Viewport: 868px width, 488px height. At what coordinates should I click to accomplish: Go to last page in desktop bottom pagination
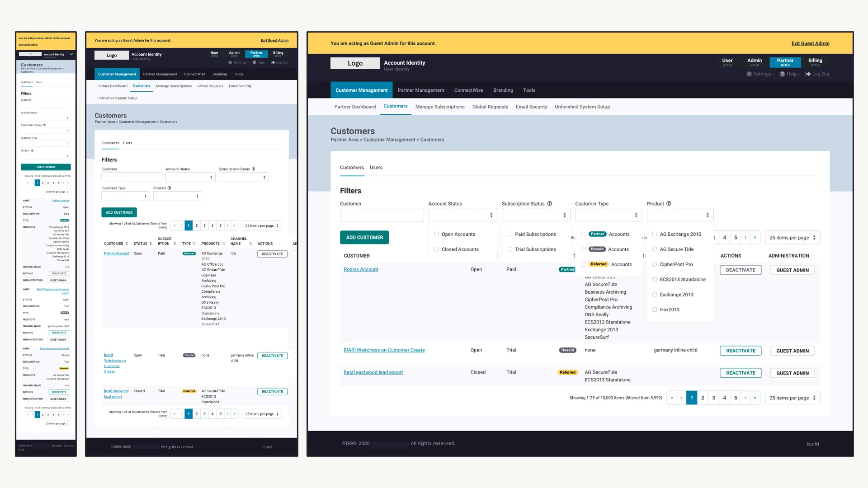[x=755, y=398]
